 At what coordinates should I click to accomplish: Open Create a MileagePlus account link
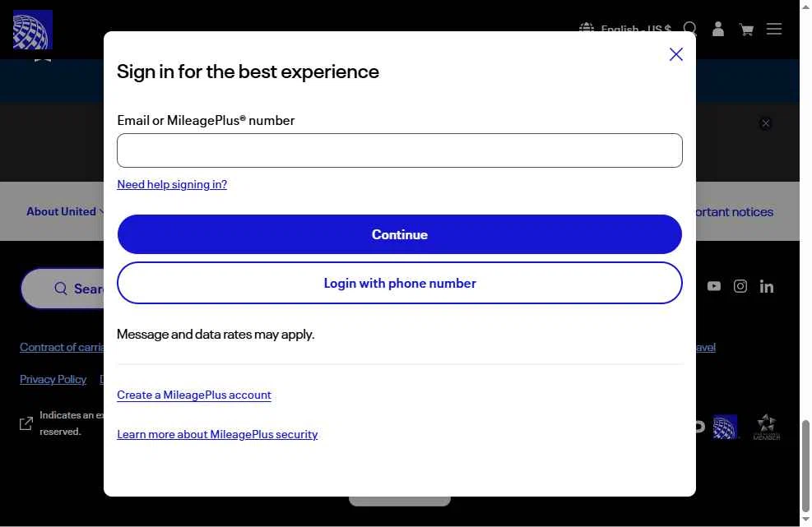click(194, 395)
